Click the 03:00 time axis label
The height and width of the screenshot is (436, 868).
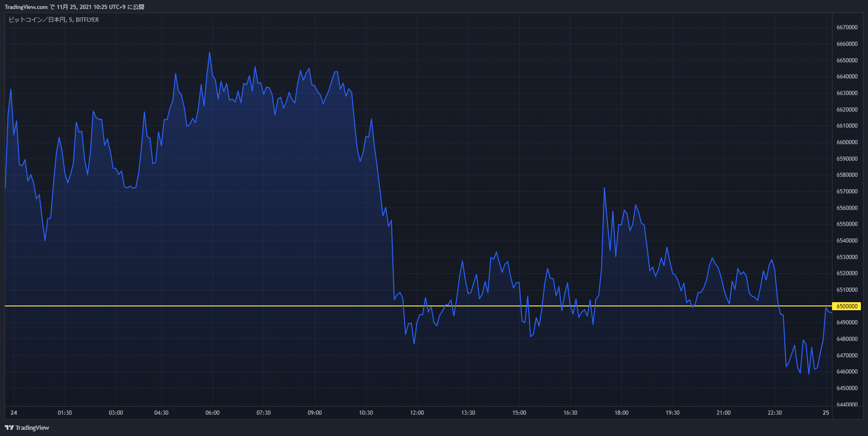(116, 413)
